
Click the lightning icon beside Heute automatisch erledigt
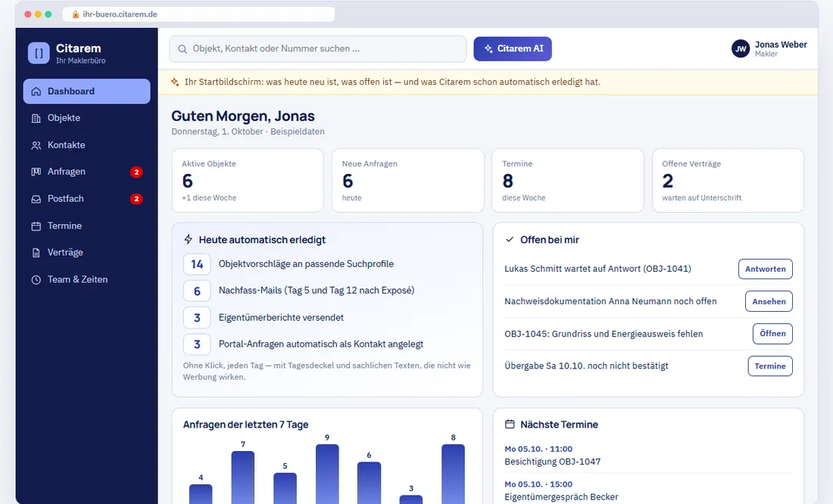188,240
